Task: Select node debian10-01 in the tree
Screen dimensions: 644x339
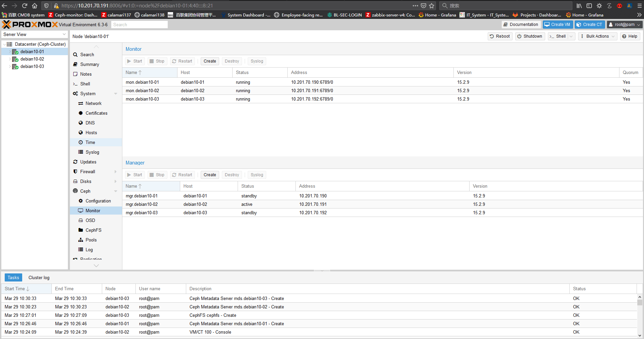Action: pyautogui.click(x=32, y=51)
